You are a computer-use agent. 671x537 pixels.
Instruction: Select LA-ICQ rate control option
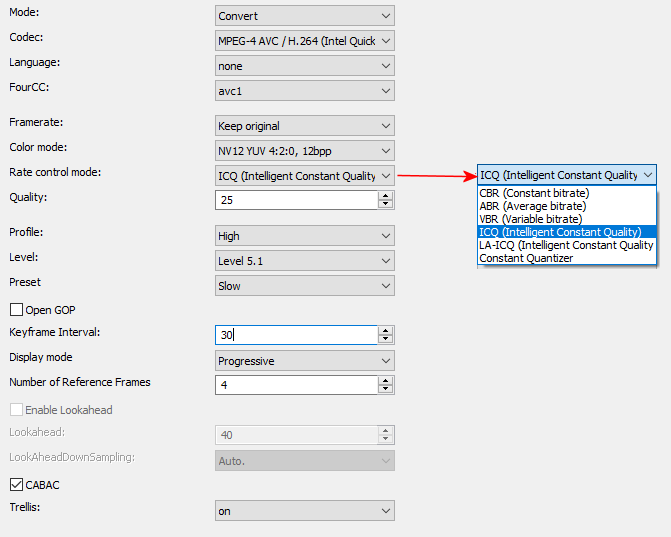566,245
